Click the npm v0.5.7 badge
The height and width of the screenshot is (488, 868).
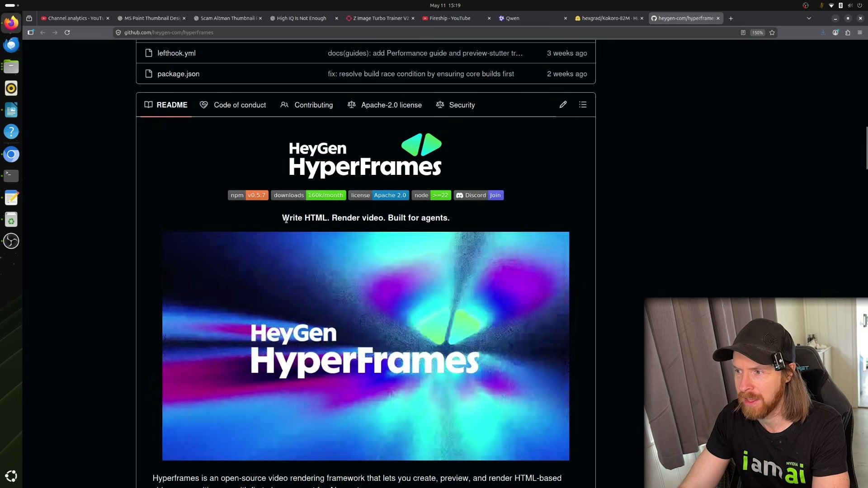pos(248,195)
